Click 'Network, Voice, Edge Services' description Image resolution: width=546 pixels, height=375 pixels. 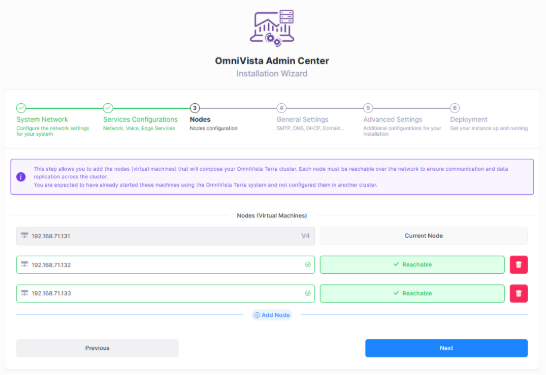tap(139, 128)
